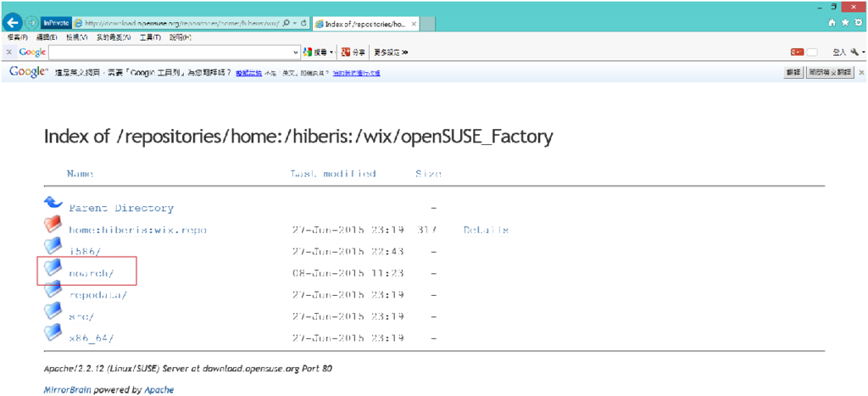Click the Google 搜尋 search button
Image resolution: width=868 pixels, height=396 pixels.
pyautogui.click(x=315, y=52)
